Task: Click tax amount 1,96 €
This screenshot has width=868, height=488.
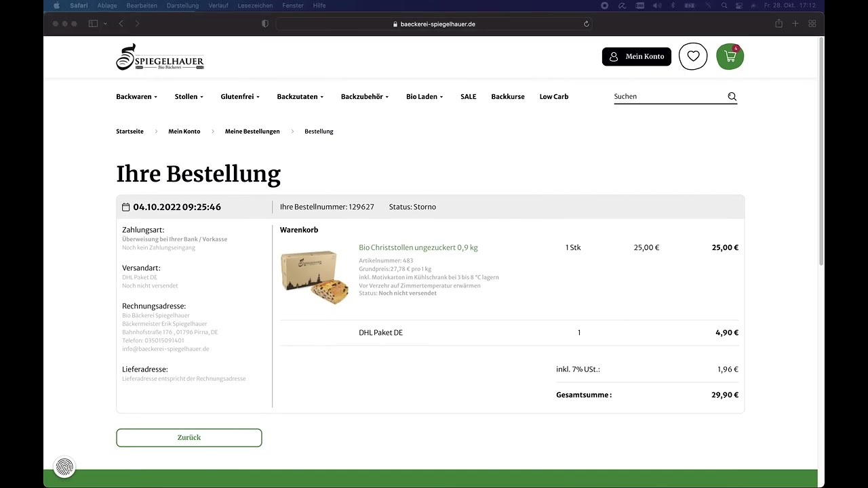Action: [x=728, y=369]
